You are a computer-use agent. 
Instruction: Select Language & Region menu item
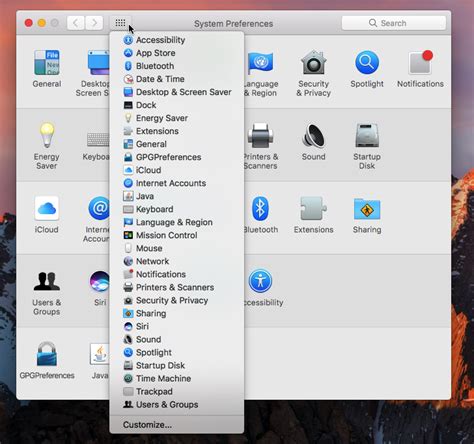(177, 222)
